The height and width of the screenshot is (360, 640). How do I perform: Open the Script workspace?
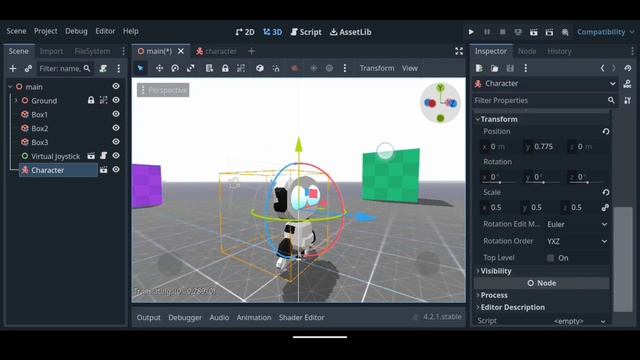[306, 32]
